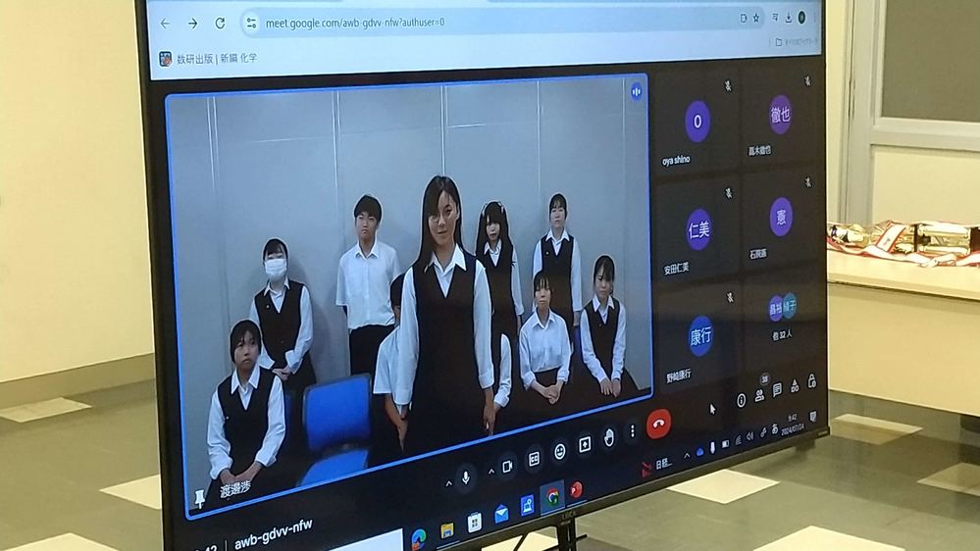
Task: Go back in the Chrome browser
Action: pyautogui.click(x=165, y=24)
